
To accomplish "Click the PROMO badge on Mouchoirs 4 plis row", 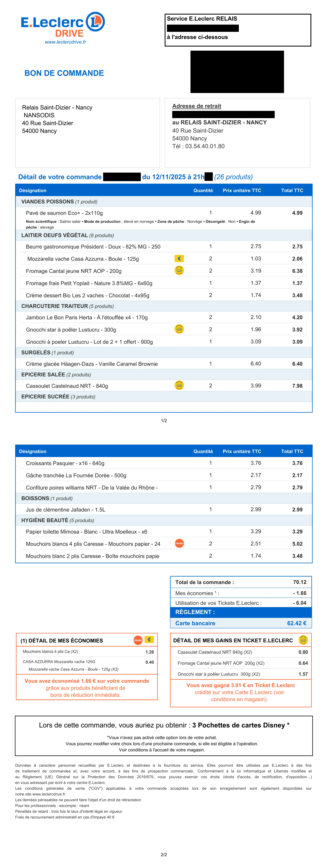I will pos(179,543).
